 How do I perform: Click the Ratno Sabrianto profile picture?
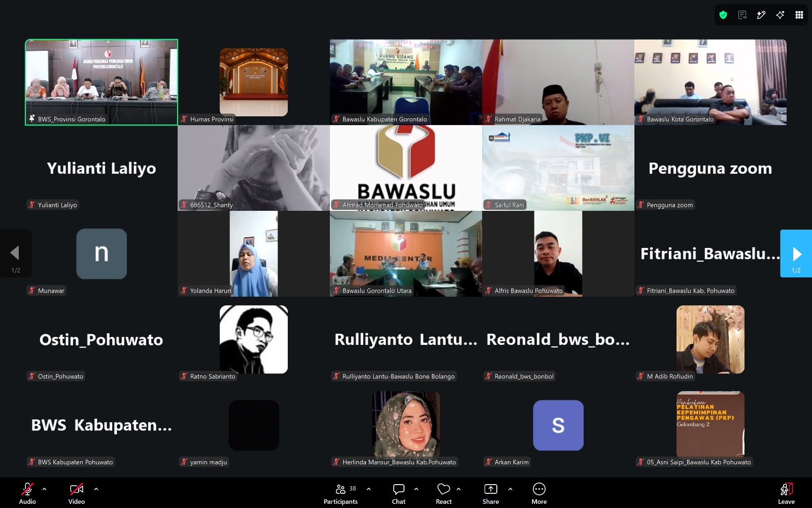pyautogui.click(x=254, y=339)
